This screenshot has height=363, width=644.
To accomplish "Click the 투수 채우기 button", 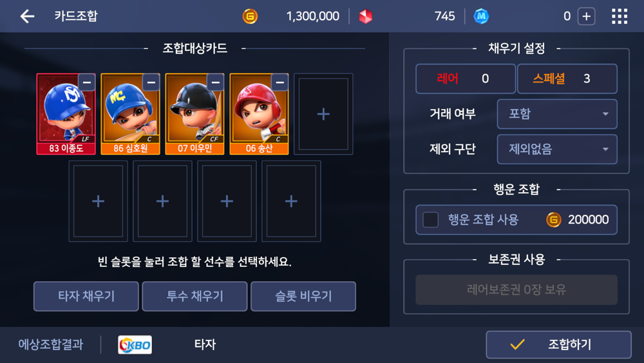I will [x=194, y=296].
